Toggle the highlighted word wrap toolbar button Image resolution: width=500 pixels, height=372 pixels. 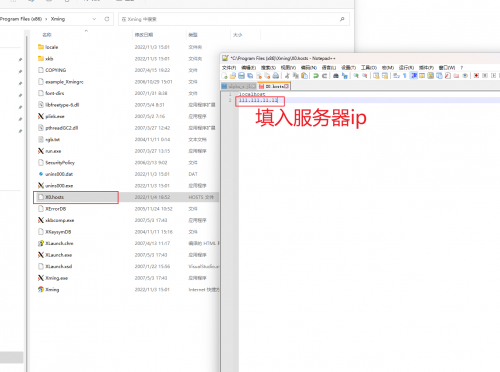(x=414, y=76)
